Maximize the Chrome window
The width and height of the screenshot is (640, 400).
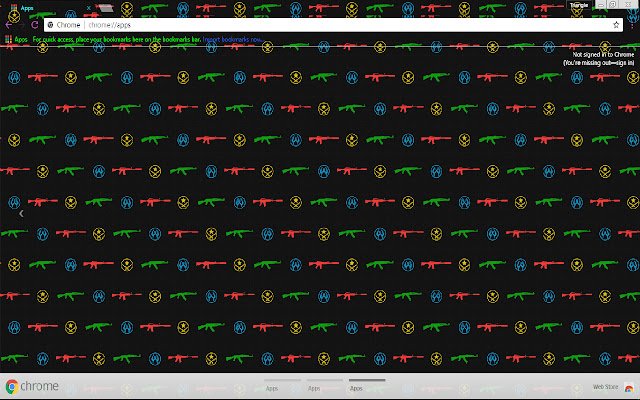[613, 4]
